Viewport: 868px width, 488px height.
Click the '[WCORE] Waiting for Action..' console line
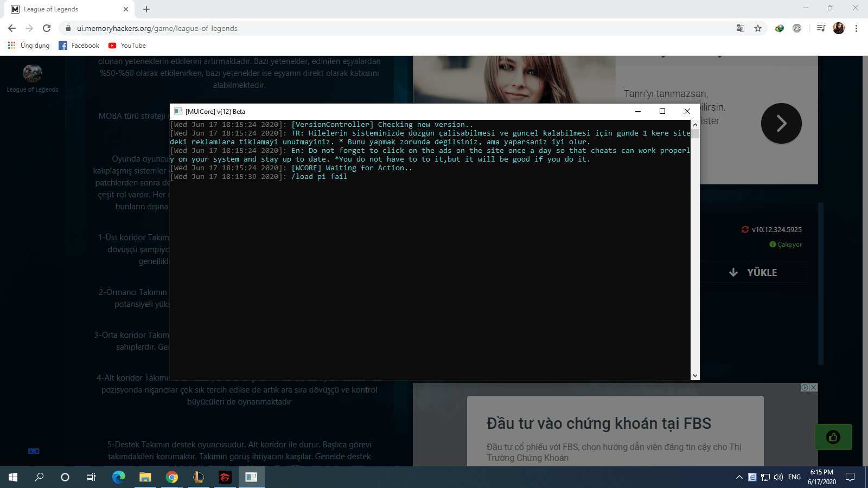(291, 168)
